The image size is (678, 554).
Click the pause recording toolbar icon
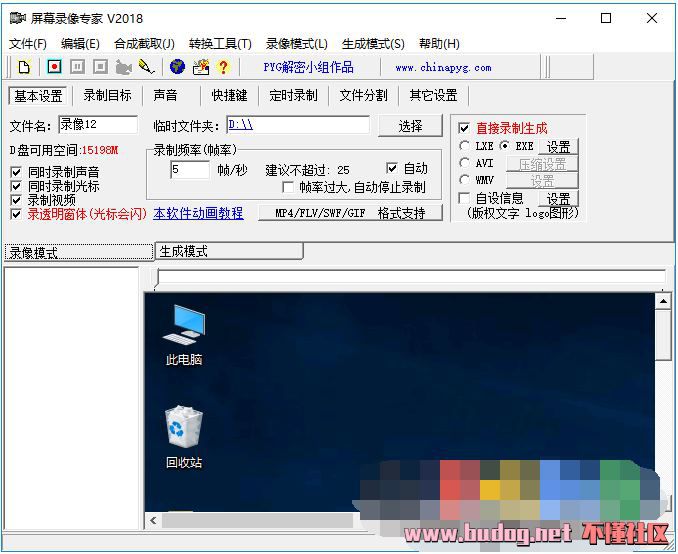pyautogui.click(x=77, y=67)
